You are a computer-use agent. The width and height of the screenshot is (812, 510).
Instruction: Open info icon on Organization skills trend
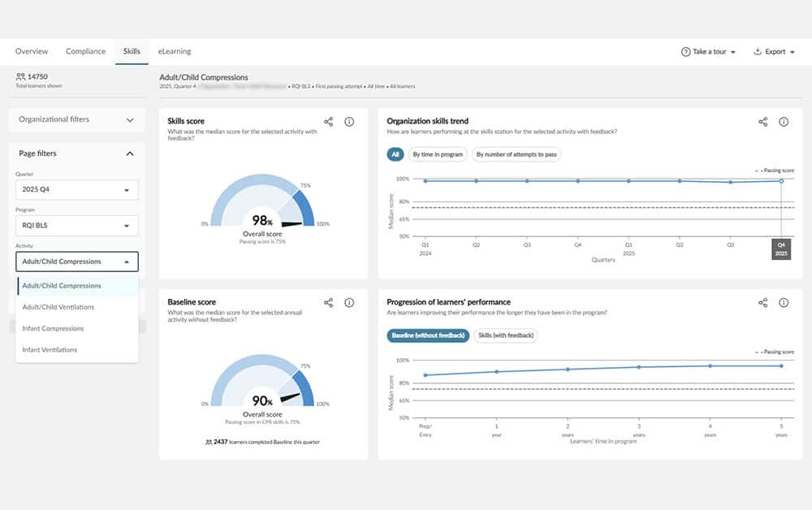click(x=784, y=122)
